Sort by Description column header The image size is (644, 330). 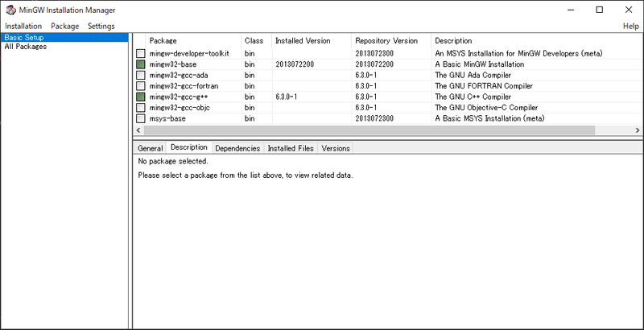[537, 40]
